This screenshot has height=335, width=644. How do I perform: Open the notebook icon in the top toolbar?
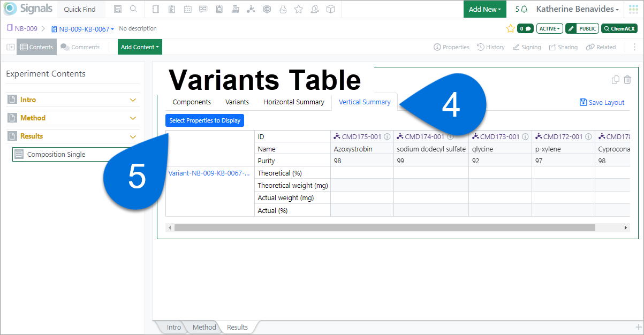(x=156, y=9)
